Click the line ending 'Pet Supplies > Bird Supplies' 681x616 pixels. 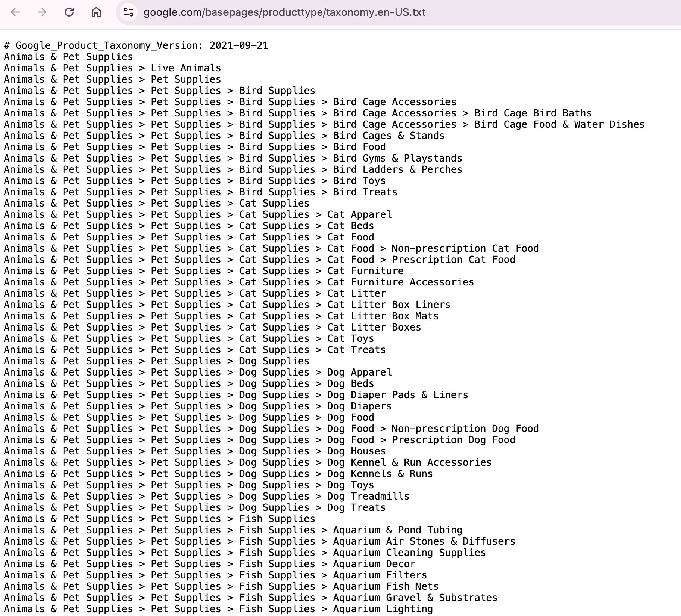pyautogui.click(x=159, y=91)
